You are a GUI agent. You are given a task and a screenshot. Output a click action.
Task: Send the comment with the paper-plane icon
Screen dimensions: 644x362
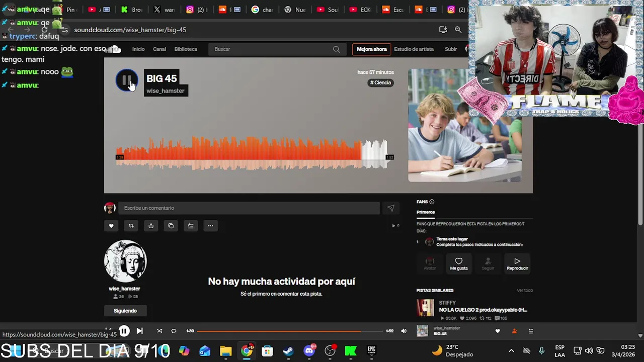point(391,208)
